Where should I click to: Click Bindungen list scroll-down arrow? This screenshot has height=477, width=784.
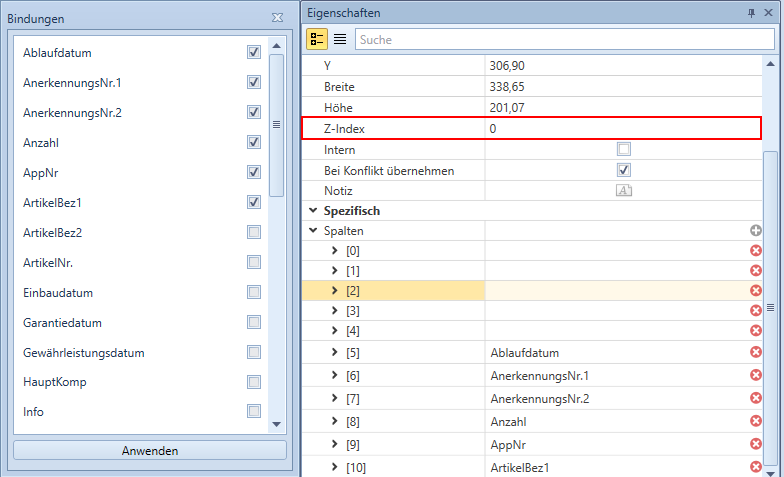pyautogui.click(x=276, y=424)
